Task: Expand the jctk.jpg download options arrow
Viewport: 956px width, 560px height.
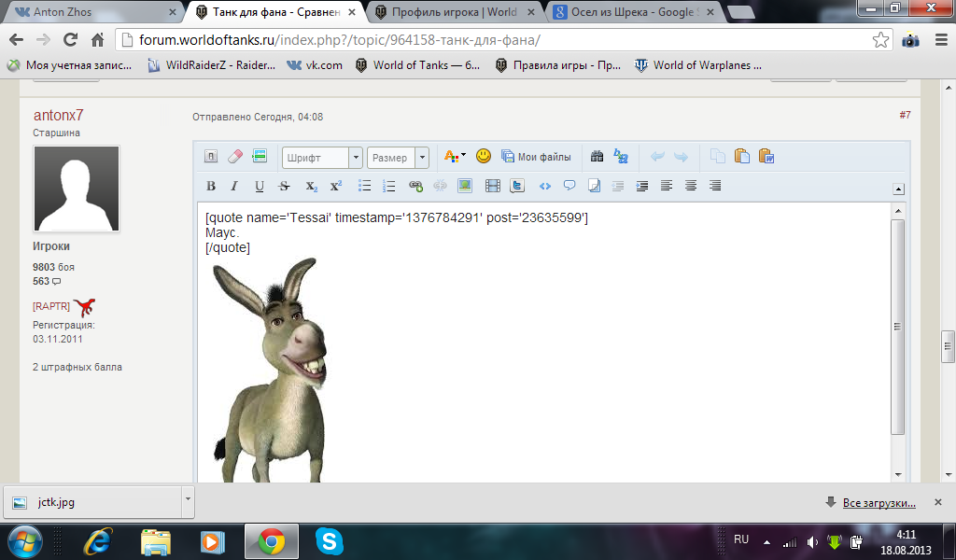Action: point(188,501)
